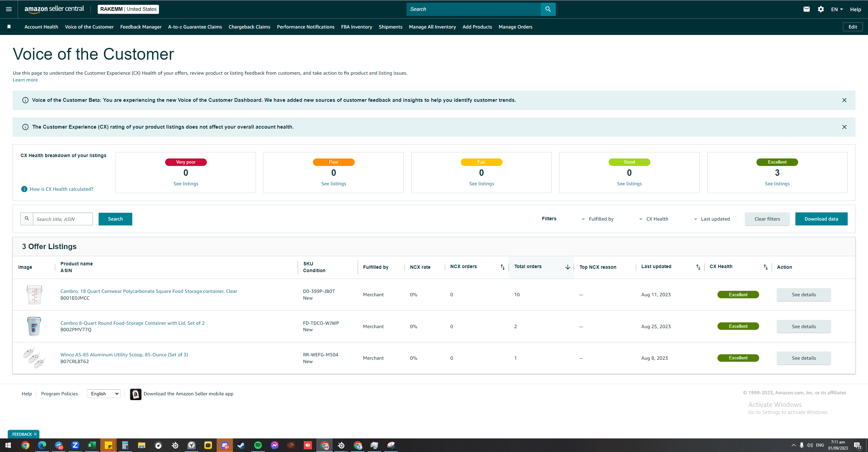Click the Clear filters button
The image size is (868, 452).
click(767, 219)
